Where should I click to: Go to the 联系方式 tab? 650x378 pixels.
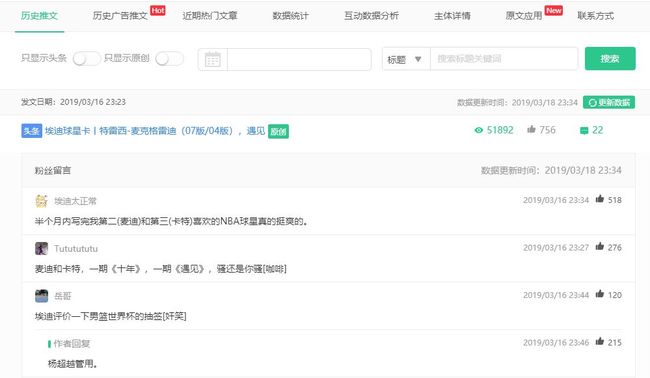point(596,16)
